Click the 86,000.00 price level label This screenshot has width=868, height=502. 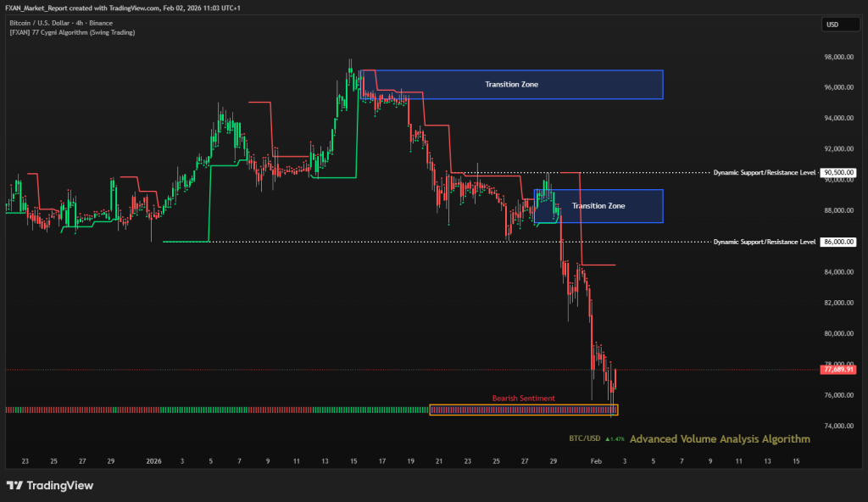pos(837,242)
